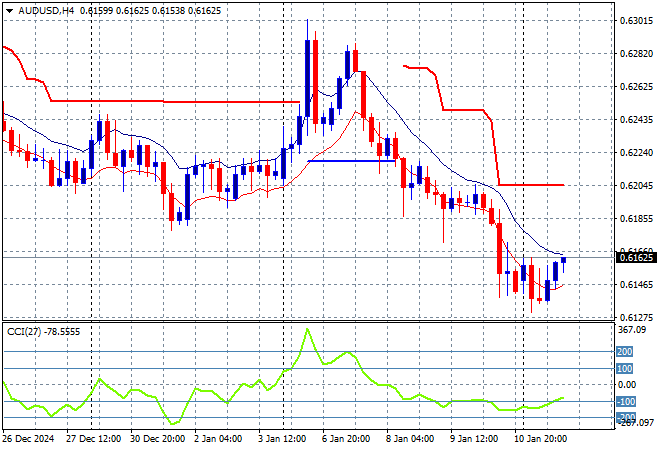Click the 30 Dec 20:00 time label
This screenshot has height=450, width=660.
pos(157,439)
